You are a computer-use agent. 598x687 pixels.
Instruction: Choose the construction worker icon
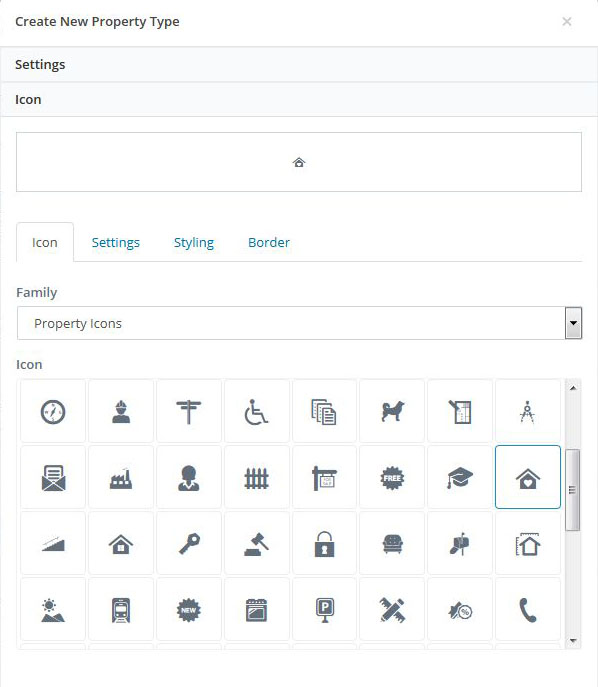coord(121,411)
